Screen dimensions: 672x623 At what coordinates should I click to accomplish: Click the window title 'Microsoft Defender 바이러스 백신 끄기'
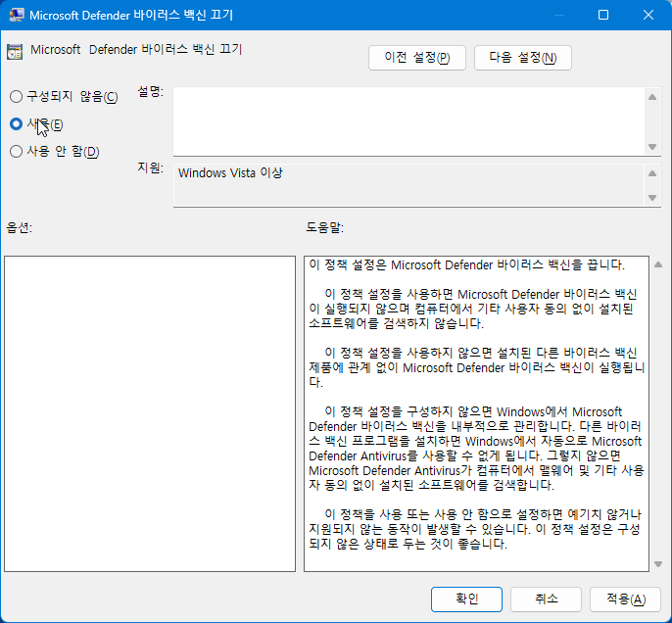pos(131,16)
